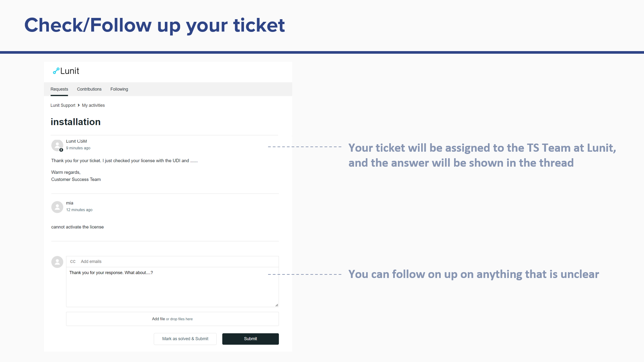Click Add file upload area
644x362 pixels.
[172, 319]
